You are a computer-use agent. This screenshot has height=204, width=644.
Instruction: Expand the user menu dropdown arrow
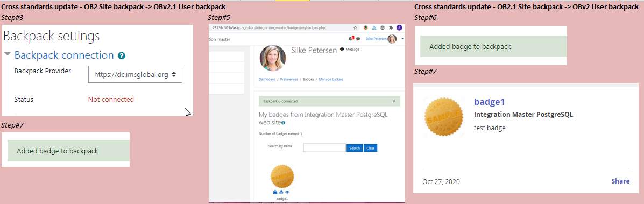coord(402,39)
